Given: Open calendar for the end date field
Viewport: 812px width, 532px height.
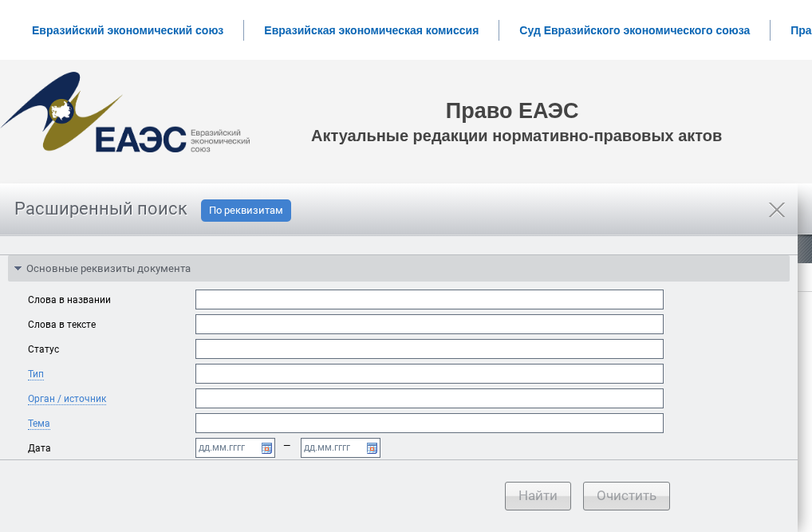Looking at the screenshot, I should click(372, 448).
